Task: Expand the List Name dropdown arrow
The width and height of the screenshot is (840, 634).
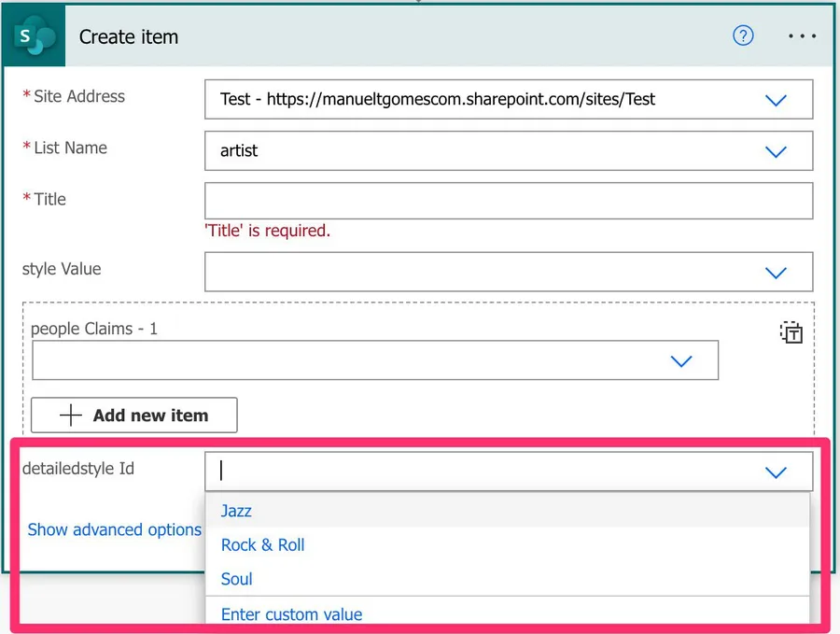Action: 776,151
